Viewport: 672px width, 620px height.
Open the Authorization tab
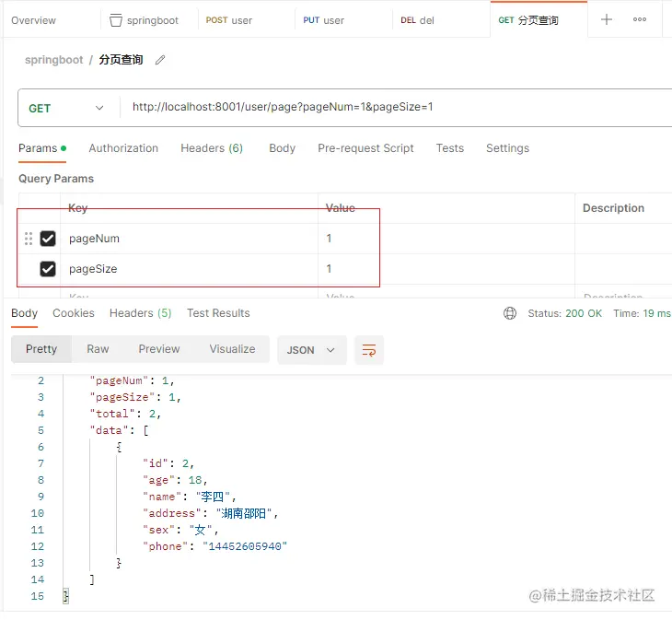point(123,148)
